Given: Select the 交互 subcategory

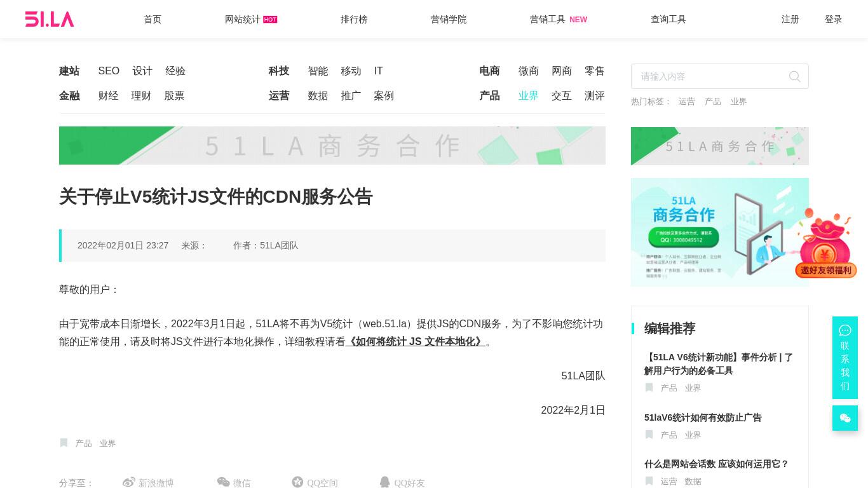Looking at the screenshot, I should pyautogui.click(x=562, y=96).
